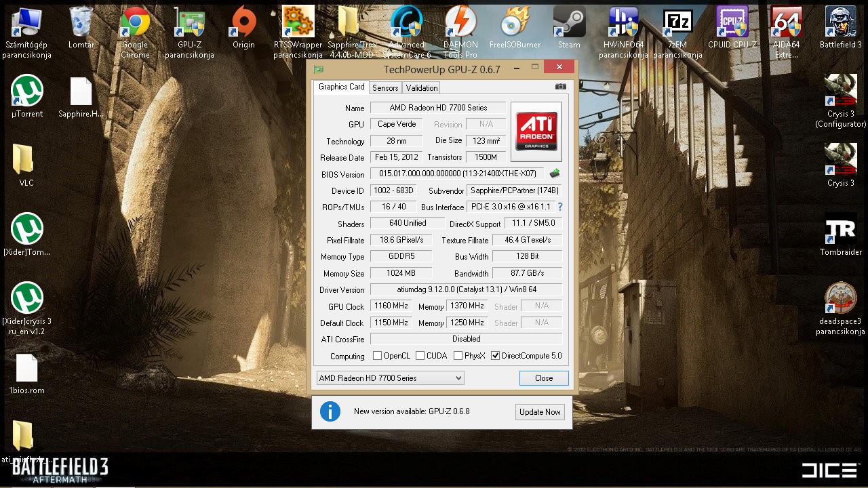Launch Google Chrome from desktop
The width and height of the screenshot is (868, 488).
[135, 32]
